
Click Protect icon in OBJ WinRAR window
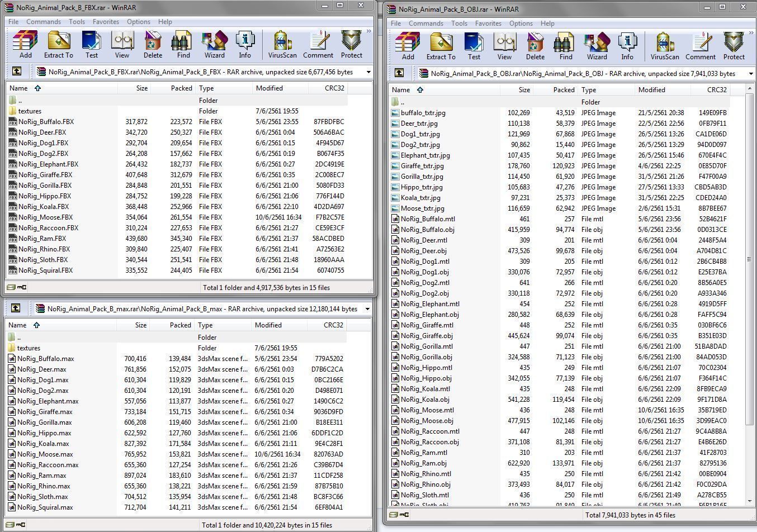point(734,46)
